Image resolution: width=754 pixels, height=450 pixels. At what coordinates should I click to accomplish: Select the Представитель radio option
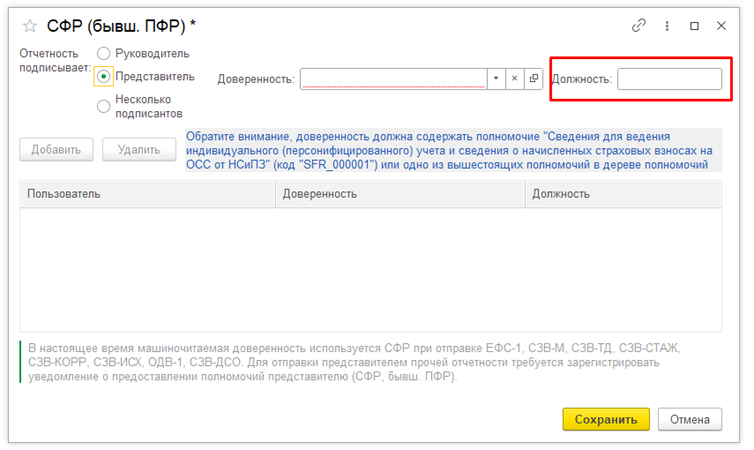103,76
